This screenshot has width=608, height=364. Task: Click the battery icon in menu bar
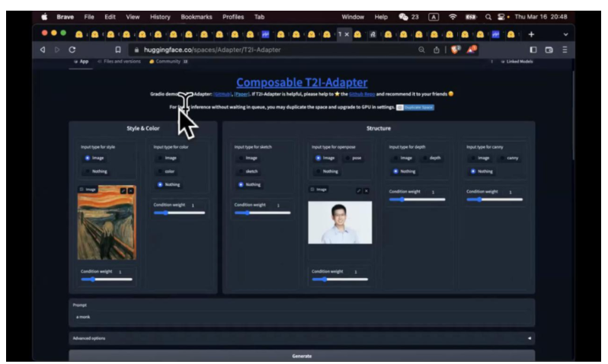pyautogui.click(x=471, y=17)
